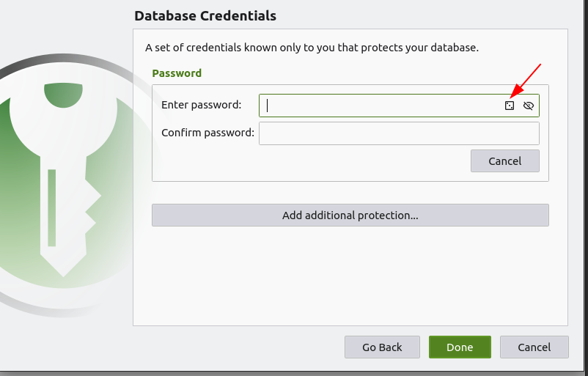Click into the Confirm password field
The image size is (588, 376).
click(x=399, y=133)
